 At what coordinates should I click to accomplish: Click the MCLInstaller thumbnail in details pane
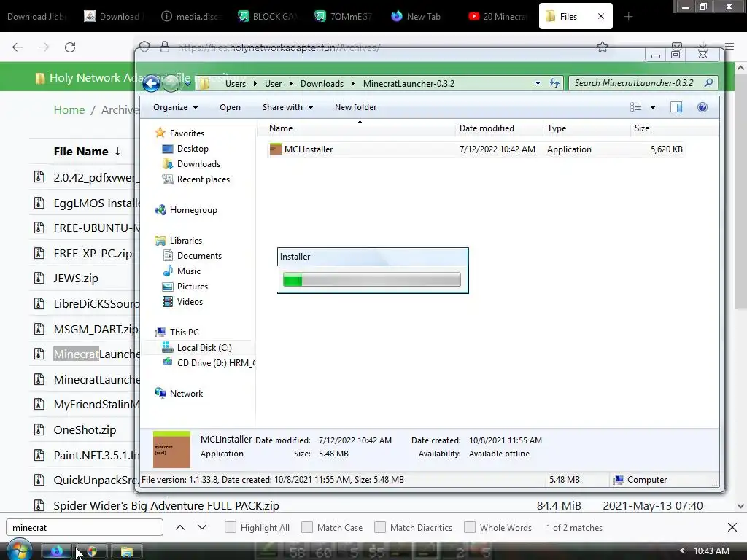171,449
